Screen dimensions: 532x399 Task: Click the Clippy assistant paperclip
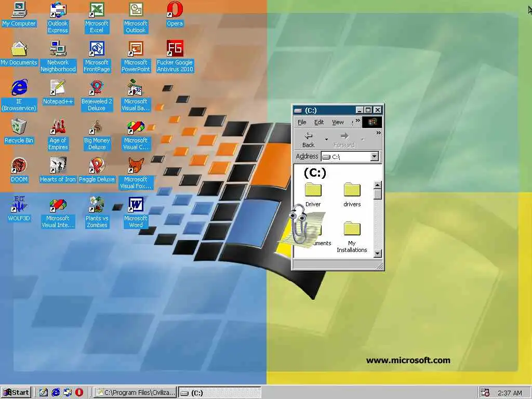299,225
